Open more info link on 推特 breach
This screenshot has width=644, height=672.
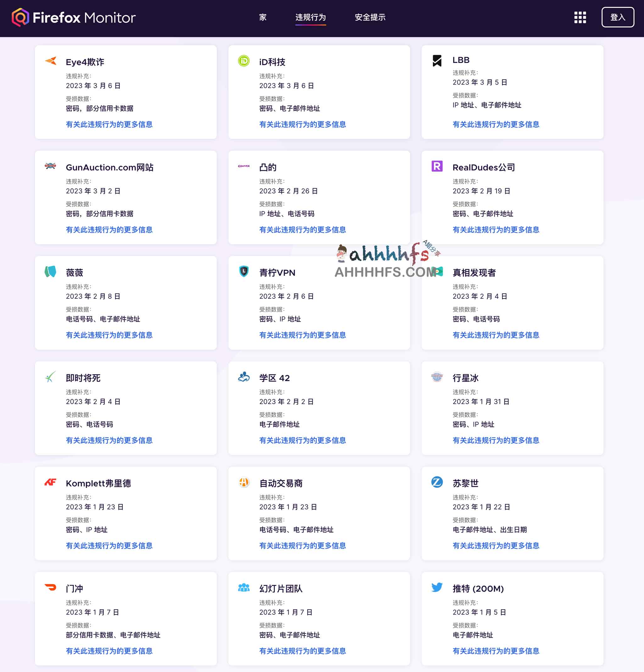coord(495,651)
